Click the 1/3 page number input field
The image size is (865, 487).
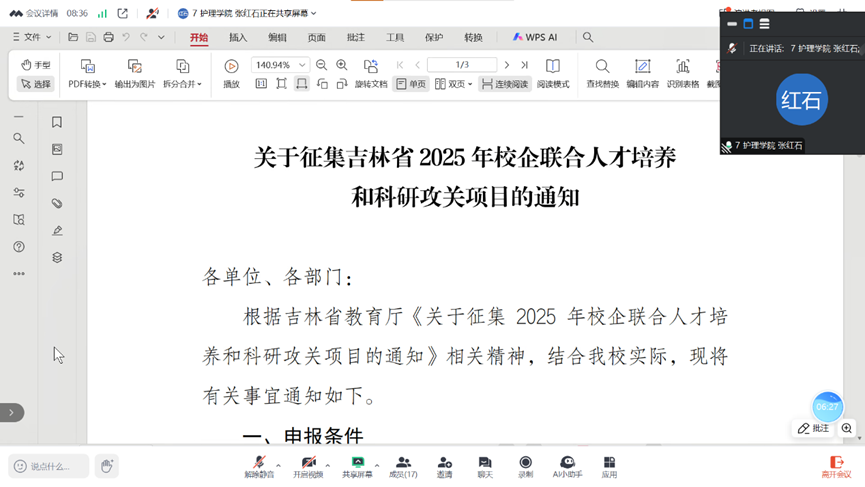click(x=462, y=65)
